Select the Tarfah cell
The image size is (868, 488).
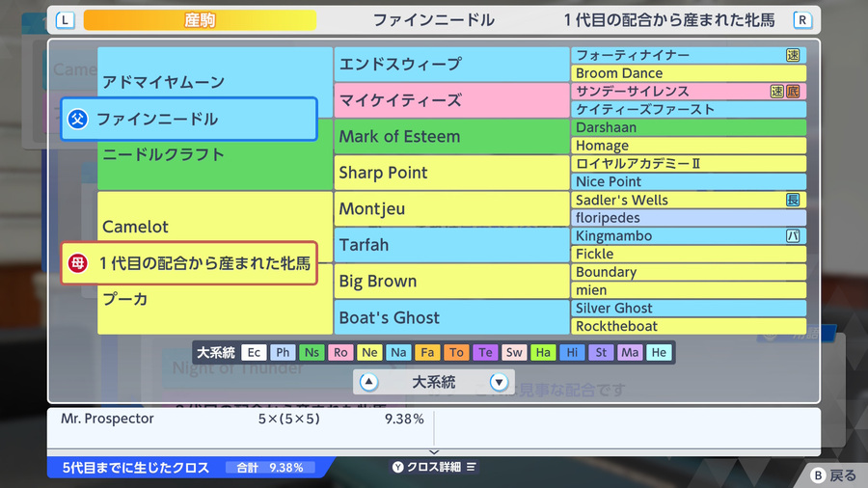[451, 245]
